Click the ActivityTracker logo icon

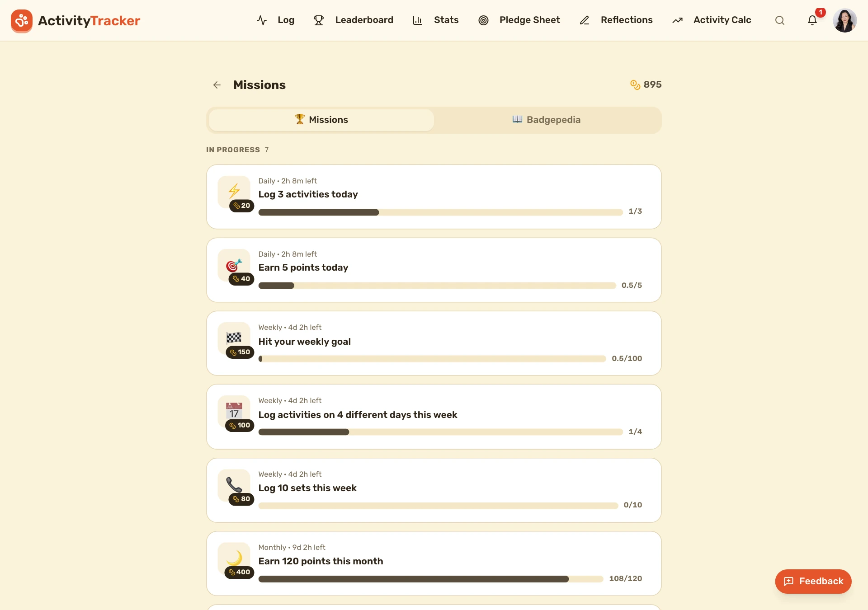click(22, 20)
